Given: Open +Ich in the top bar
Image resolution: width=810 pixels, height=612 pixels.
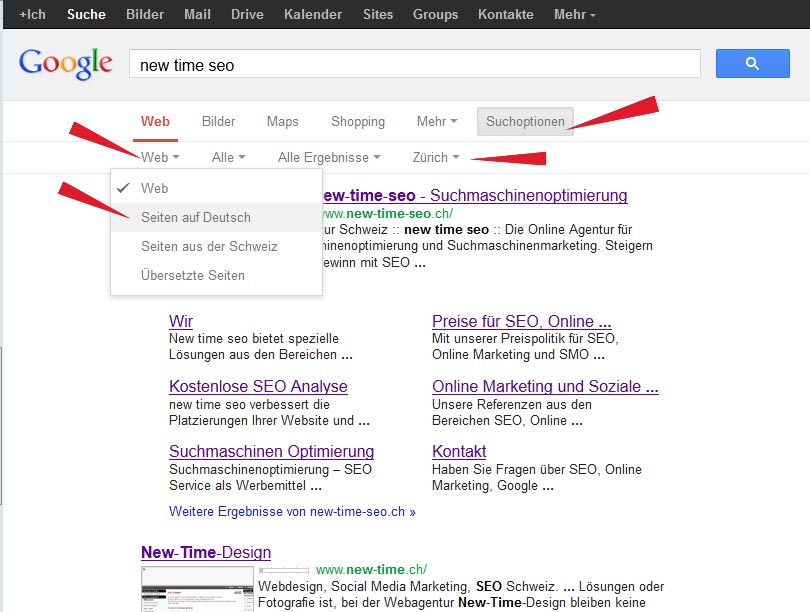Looking at the screenshot, I should pyautogui.click(x=32, y=14).
